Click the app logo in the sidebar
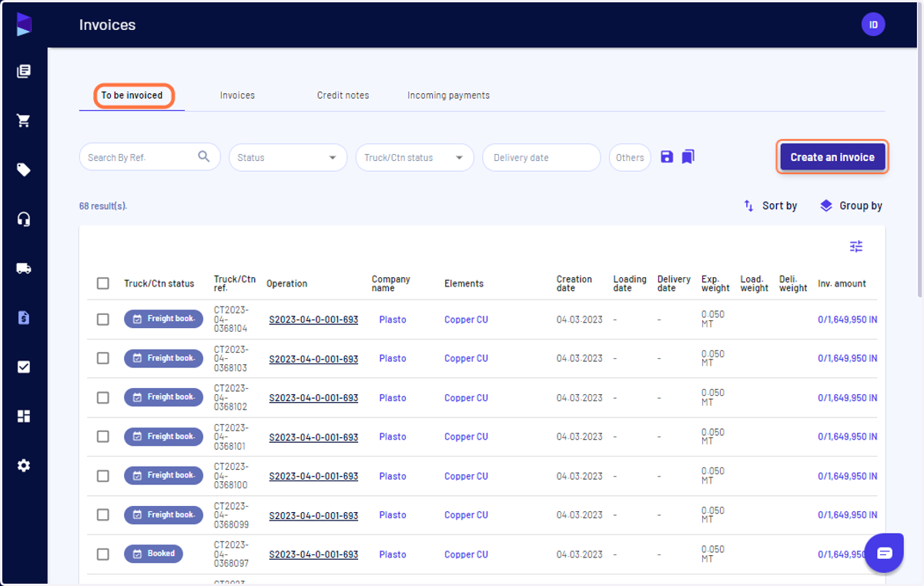This screenshot has width=924, height=586. click(x=24, y=24)
